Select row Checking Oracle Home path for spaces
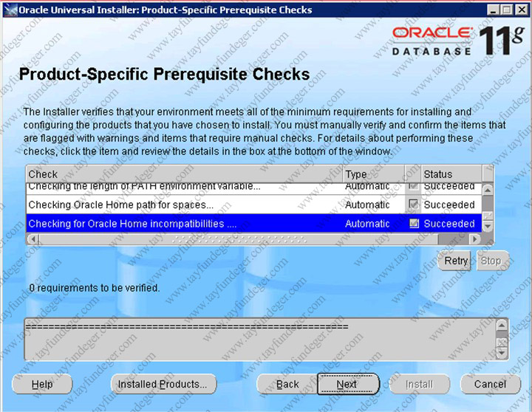Viewport: 532px width, 412px height. coord(253,204)
